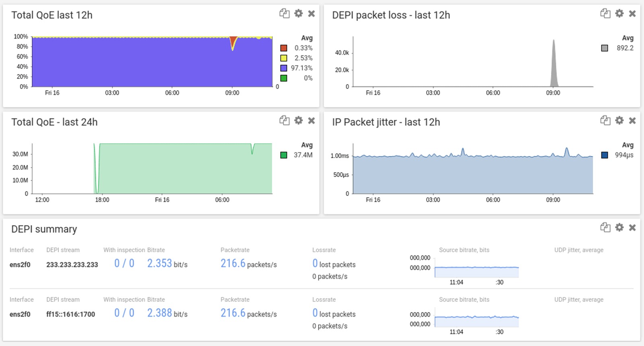Click red legend swatch in Total QoE 12h

pos(284,48)
